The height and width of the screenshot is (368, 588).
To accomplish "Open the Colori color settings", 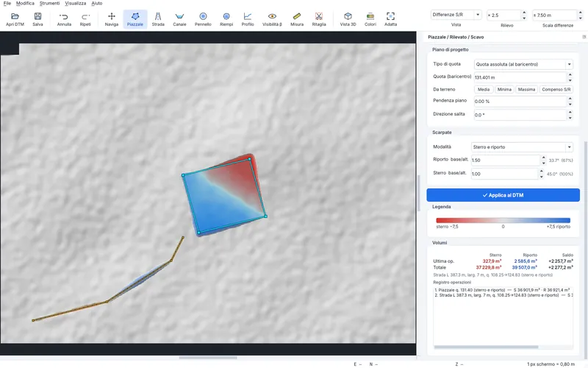I will (x=370, y=19).
